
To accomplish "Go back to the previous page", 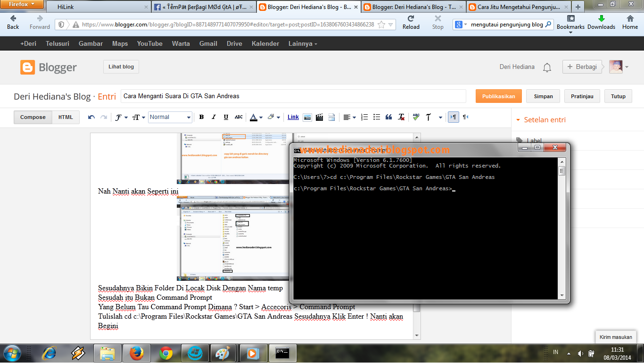I will point(13,22).
